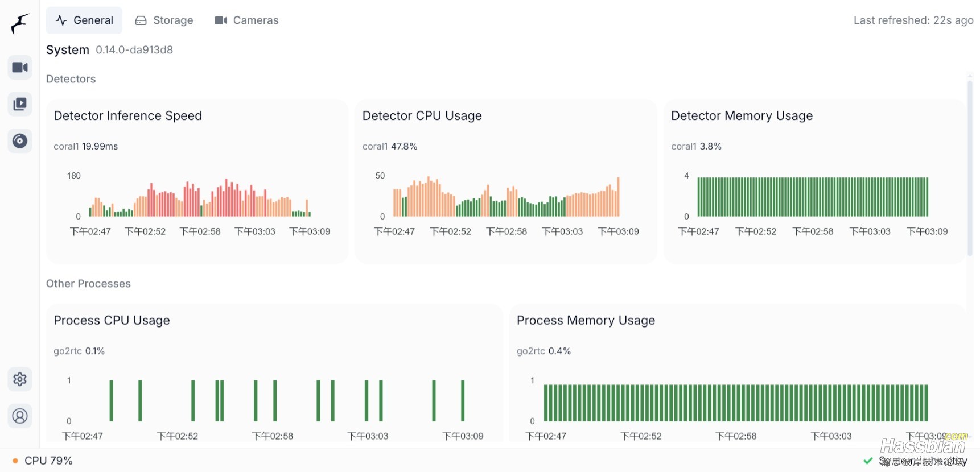Viewport: 980px width, 472px height.
Task: Open the exports disc icon in sidebar
Action: tap(20, 140)
